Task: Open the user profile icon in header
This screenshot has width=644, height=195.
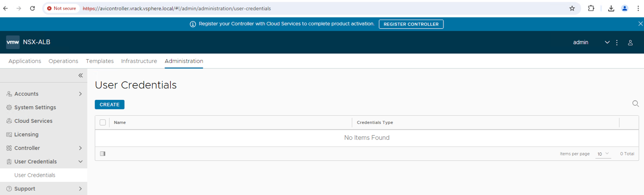Action: 630,42
